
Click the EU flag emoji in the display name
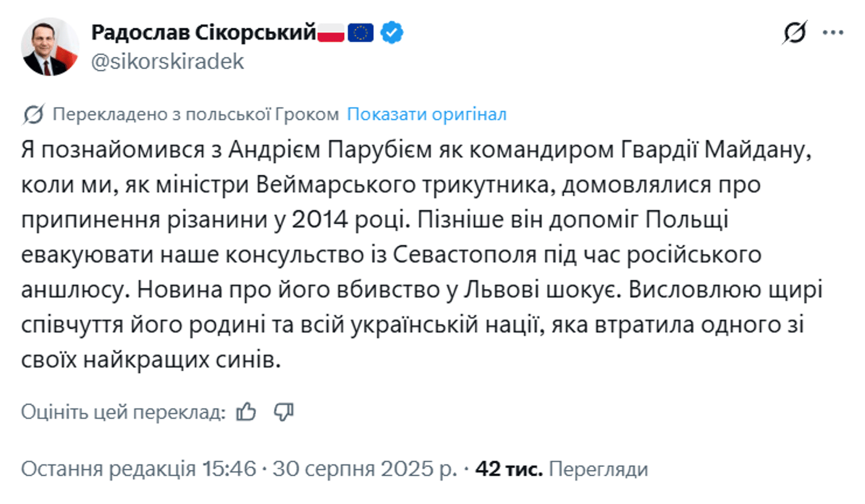pyautogui.click(x=360, y=32)
